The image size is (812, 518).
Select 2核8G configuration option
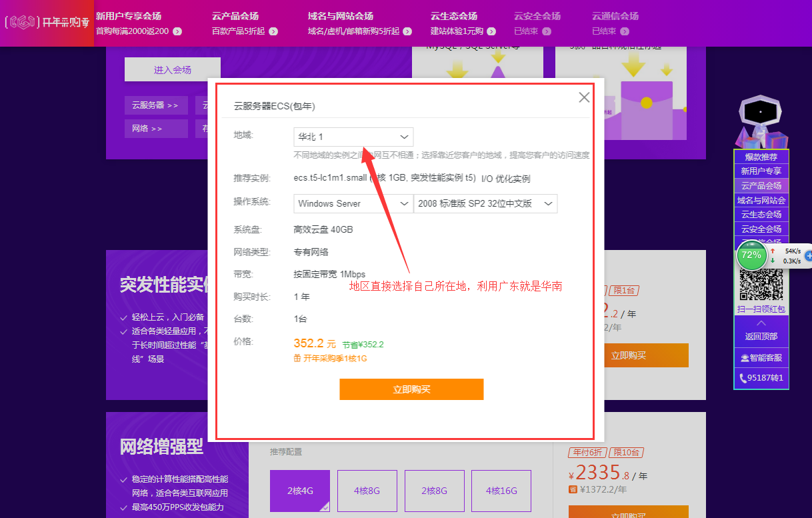click(434, 491)
